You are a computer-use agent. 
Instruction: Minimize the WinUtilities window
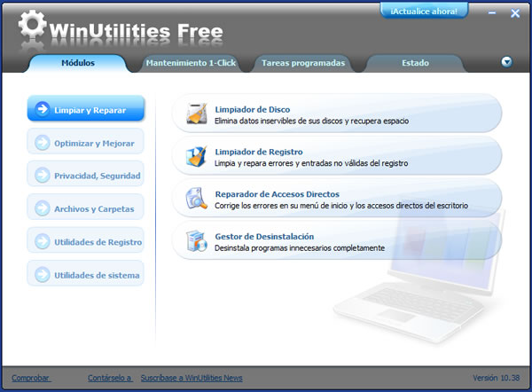pyautogui.click(x=492, y=13)
